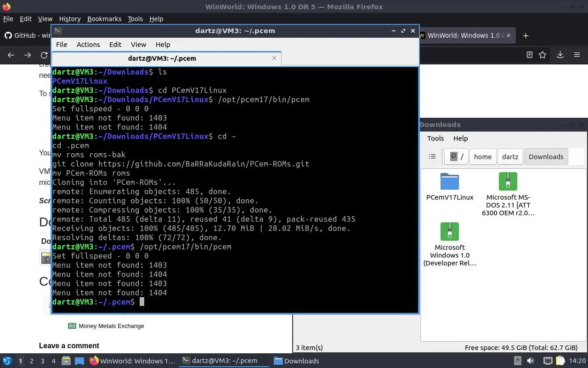588x368 pixels.
Task: Click the terminal window title icon
Action: click(57, 31)
